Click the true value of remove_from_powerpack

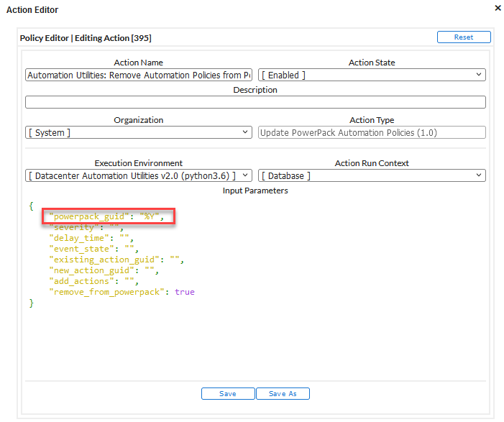(x=184, y=292)
